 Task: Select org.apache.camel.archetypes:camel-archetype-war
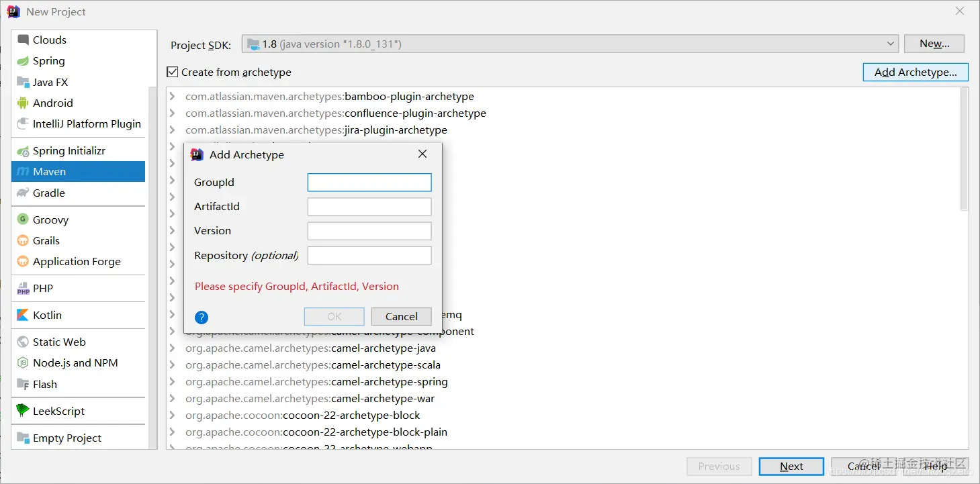(x=310, y=398)
